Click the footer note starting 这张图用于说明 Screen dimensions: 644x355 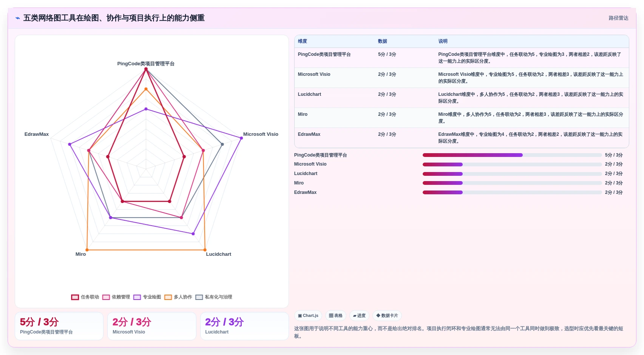[459, 332]
